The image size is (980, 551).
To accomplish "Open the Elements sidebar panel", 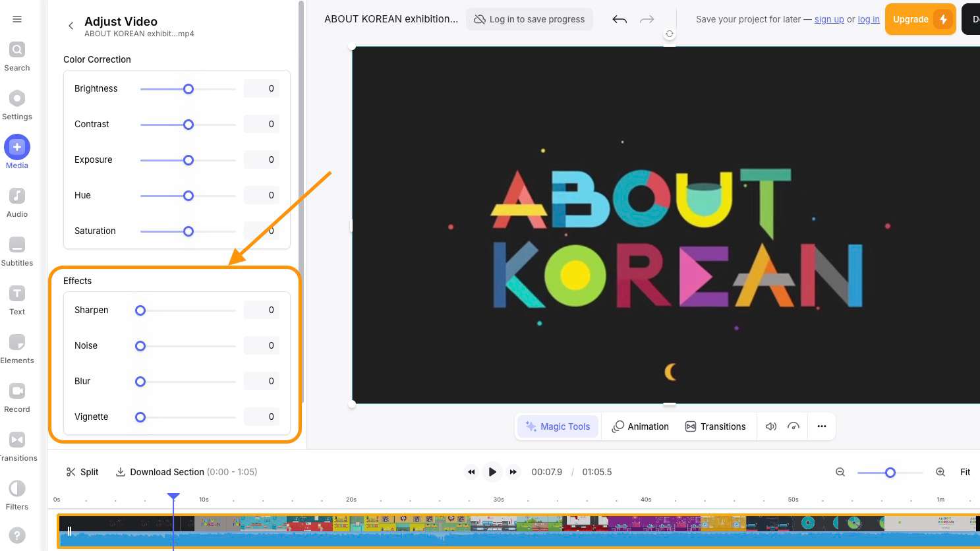I will [x=17, y=349].
